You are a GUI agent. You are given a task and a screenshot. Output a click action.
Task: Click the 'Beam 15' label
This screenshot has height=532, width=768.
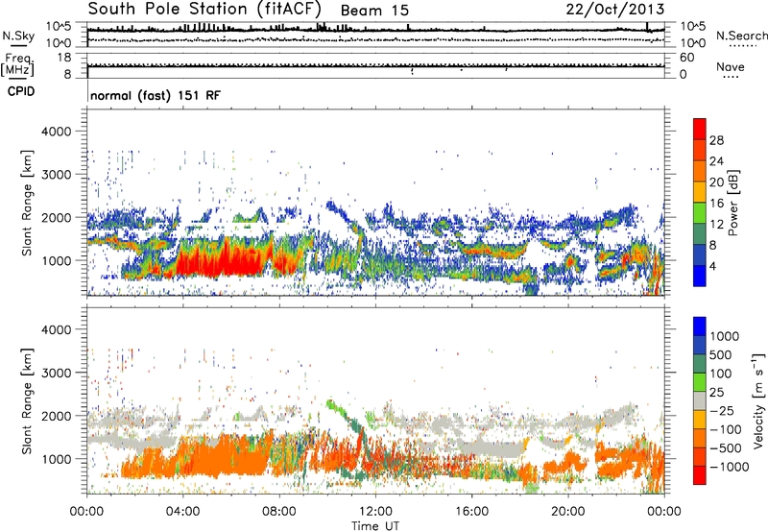click(x=374, y=11)
